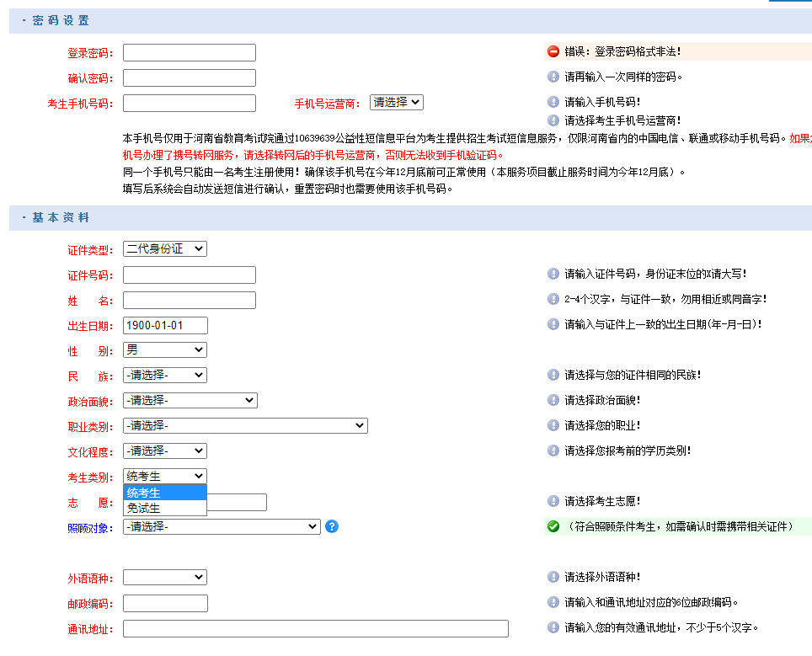Click the 通讯地址 input field
The image size is (812, 656).
tap(316, 628)
